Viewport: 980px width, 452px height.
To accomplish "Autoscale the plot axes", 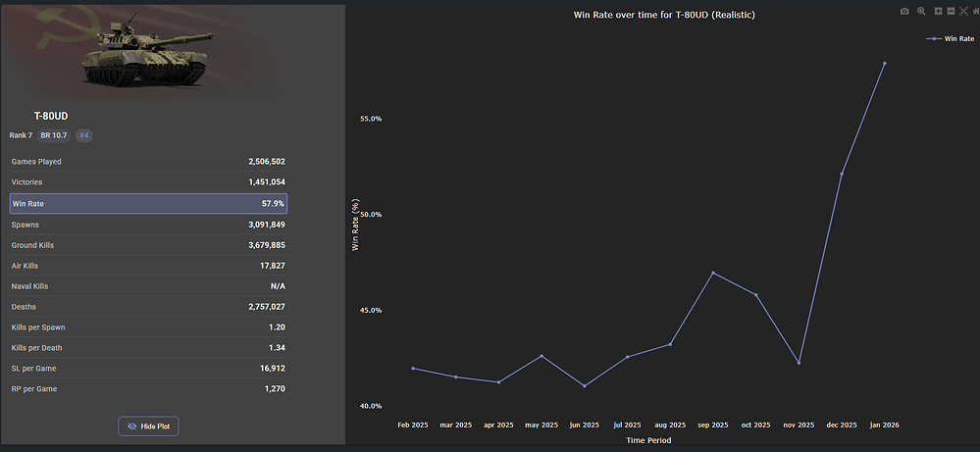I will pyautogui.click(x=963, y=11).
